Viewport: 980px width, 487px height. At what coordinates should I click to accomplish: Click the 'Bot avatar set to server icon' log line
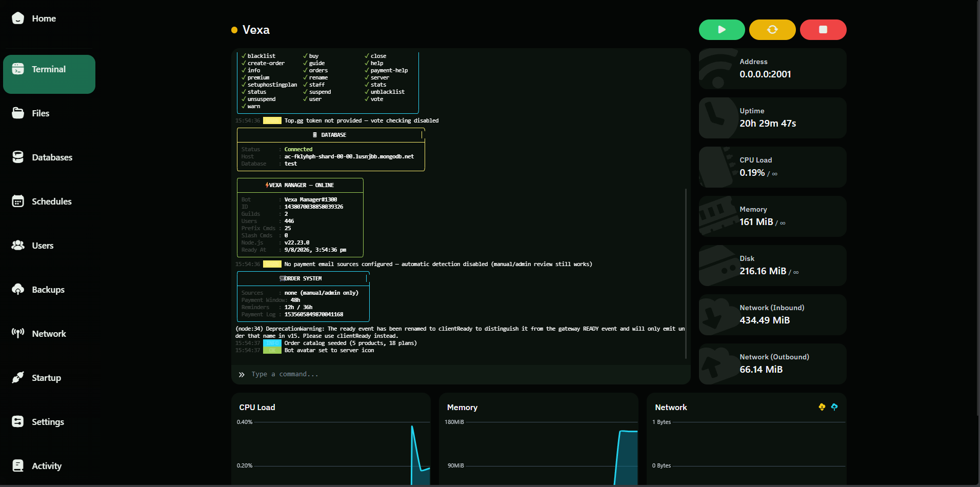pos(329,350)
